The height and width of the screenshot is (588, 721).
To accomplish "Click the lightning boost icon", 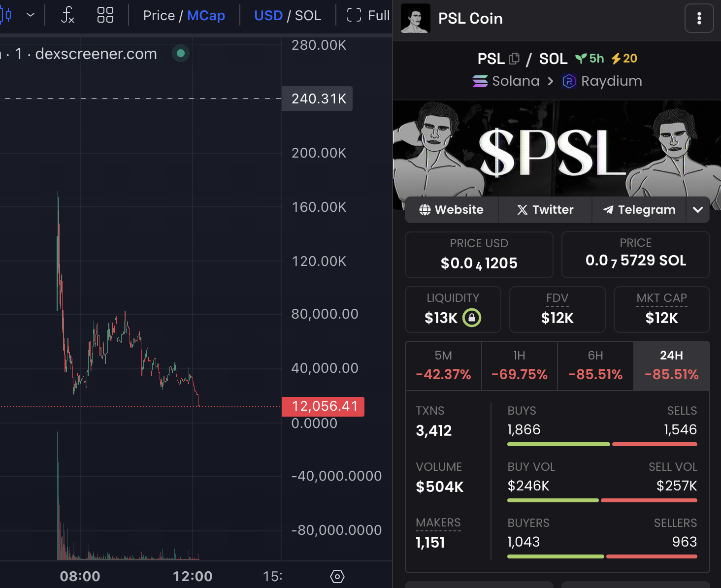I will [x=616, y=59].
